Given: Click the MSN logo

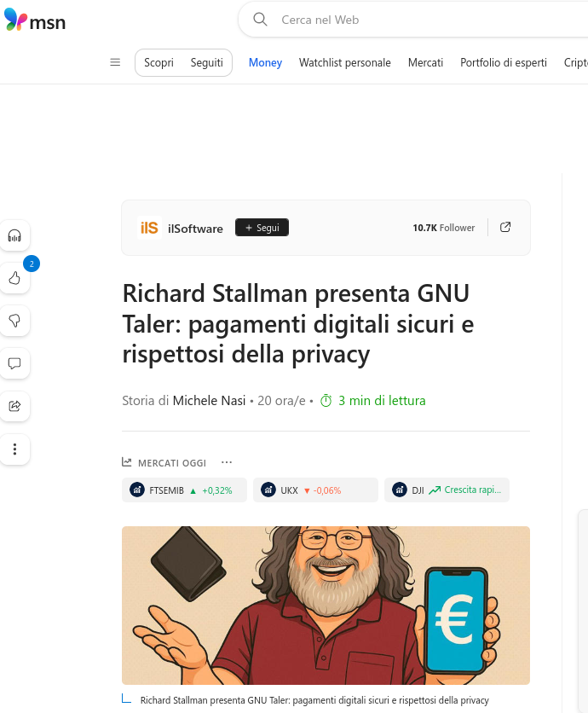Looking at the screenshot, I should (35, 21).
